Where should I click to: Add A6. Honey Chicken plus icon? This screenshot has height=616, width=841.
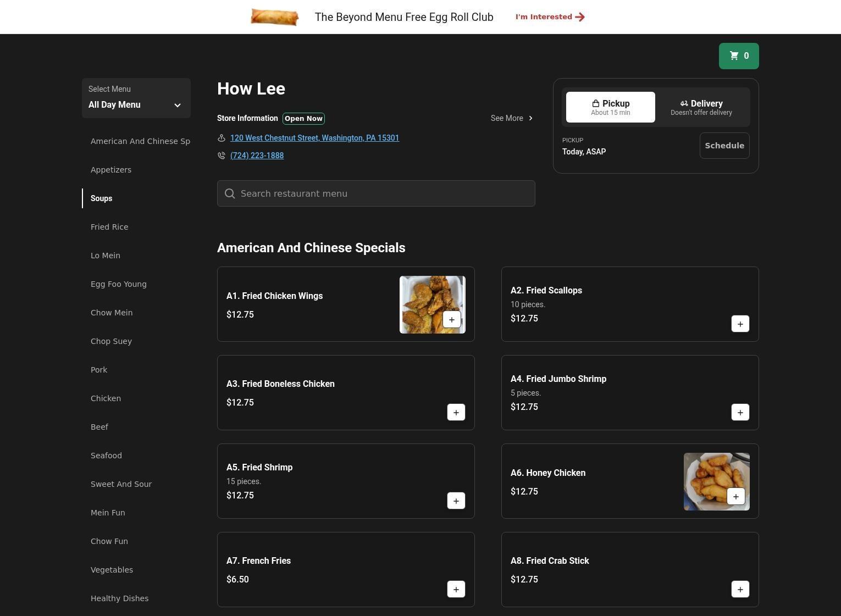pyautogui.click(x=735, y=497)
